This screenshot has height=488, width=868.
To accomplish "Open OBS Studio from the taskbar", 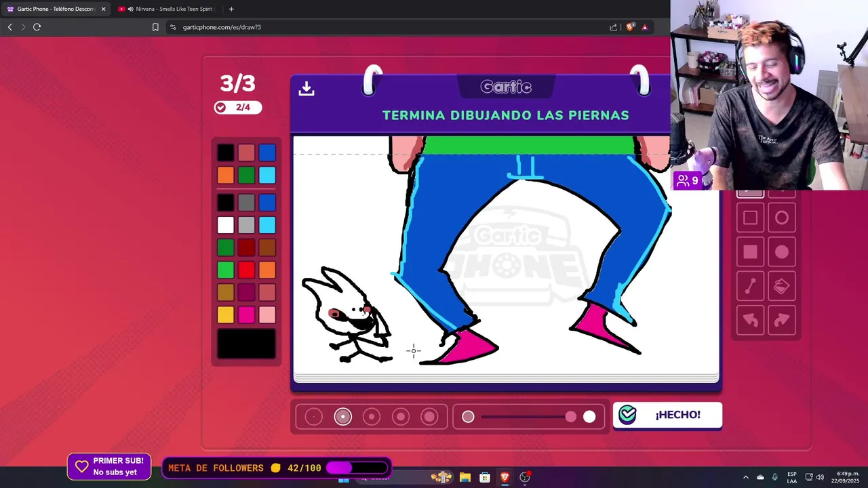I will coord(525,477).
